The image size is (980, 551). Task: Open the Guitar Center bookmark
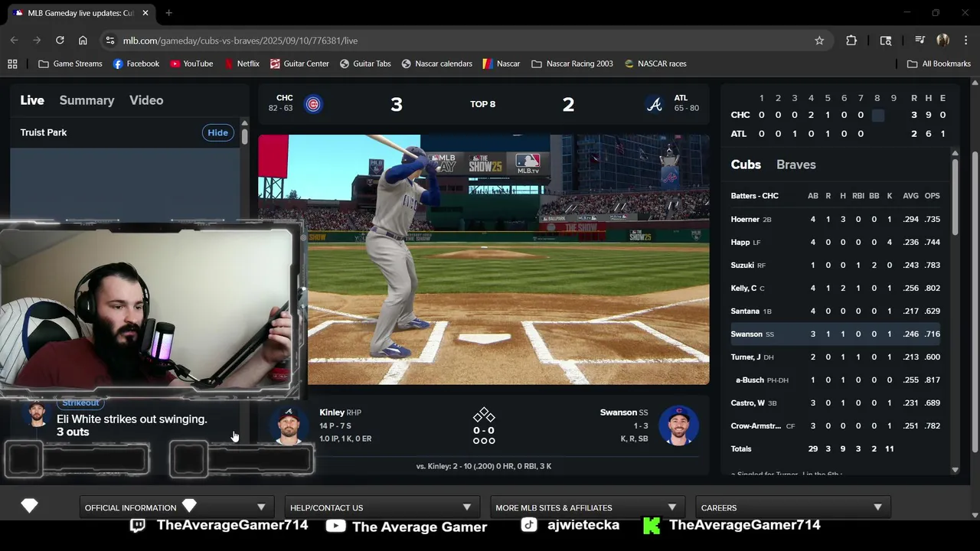click(299, 64)
